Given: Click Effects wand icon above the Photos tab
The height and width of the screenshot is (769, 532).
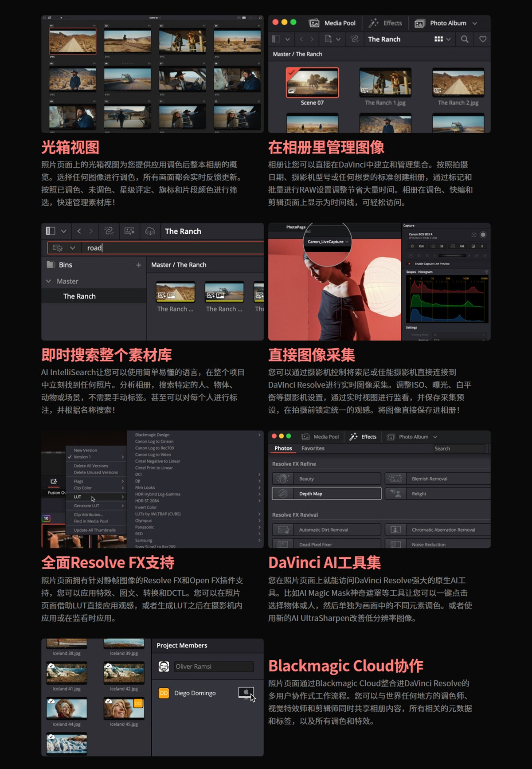Looking at the screenshot, I should [x=353, y=437].
